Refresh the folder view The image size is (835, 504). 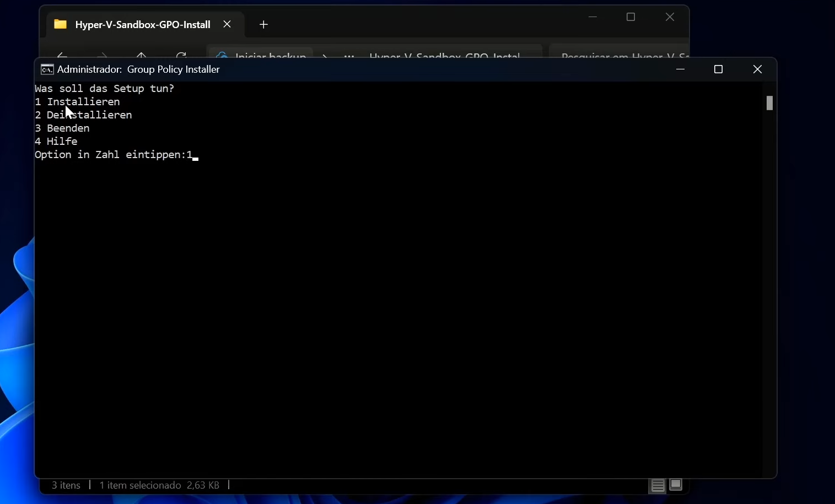pyautogui.click(x=181, y=57)
